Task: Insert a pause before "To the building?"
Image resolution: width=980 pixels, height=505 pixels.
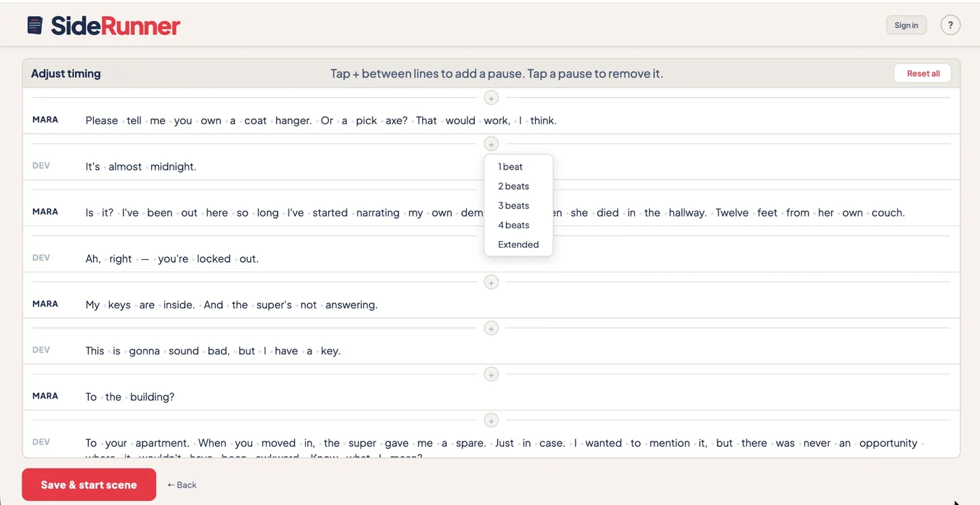Action: (x=491, y=375)
